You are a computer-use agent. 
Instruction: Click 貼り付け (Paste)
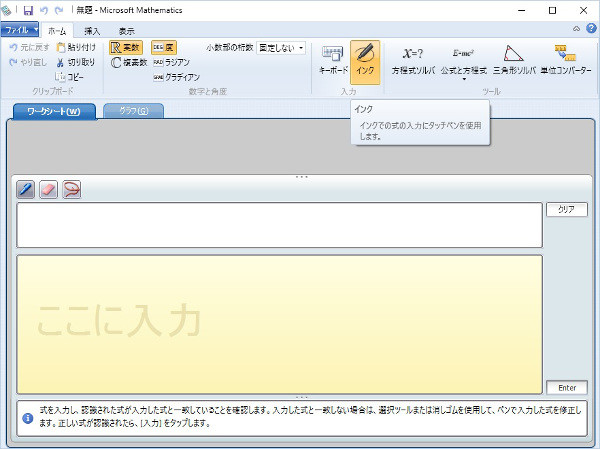tap(76, 47)
